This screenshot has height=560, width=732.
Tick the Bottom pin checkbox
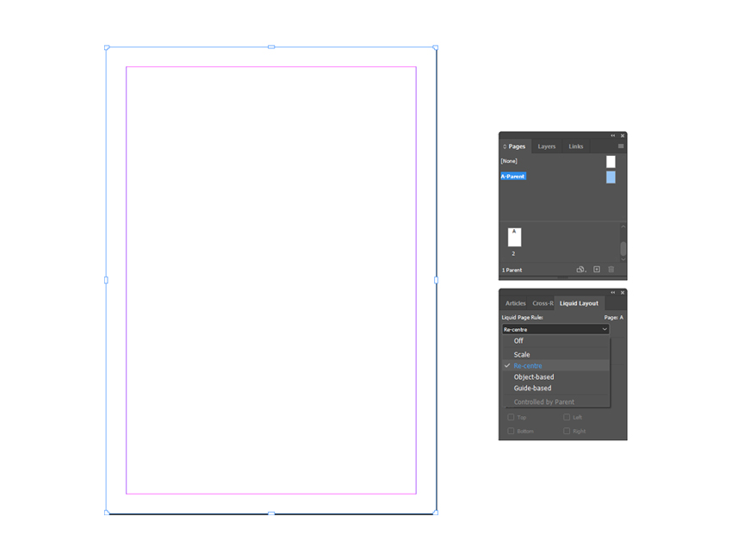click(x=511, y=431)
